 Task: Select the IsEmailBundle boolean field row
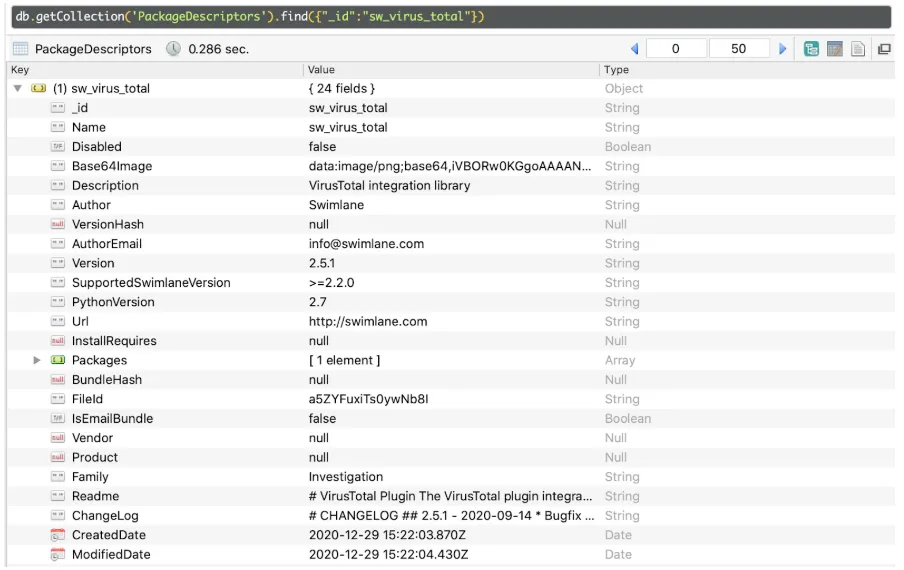tap(451, 419)
